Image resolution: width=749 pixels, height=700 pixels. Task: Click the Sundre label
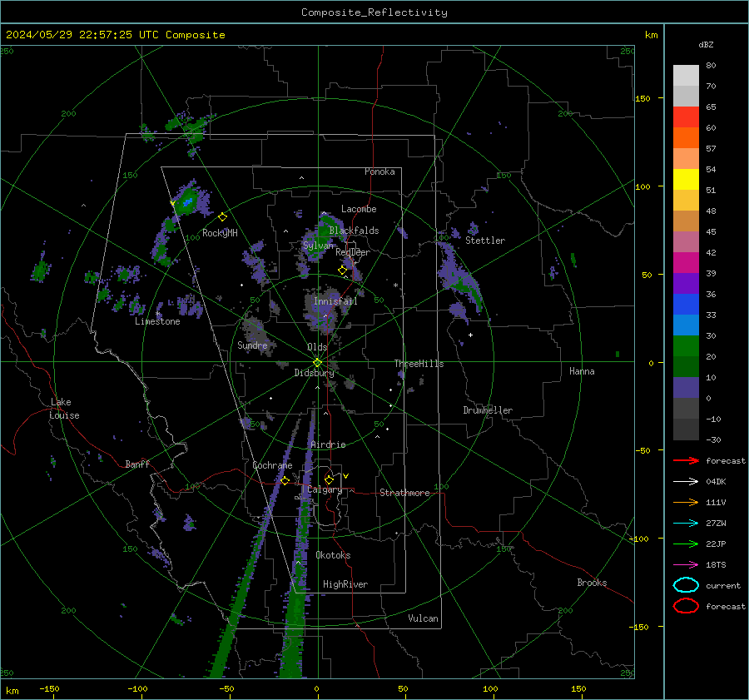point(252,345)
